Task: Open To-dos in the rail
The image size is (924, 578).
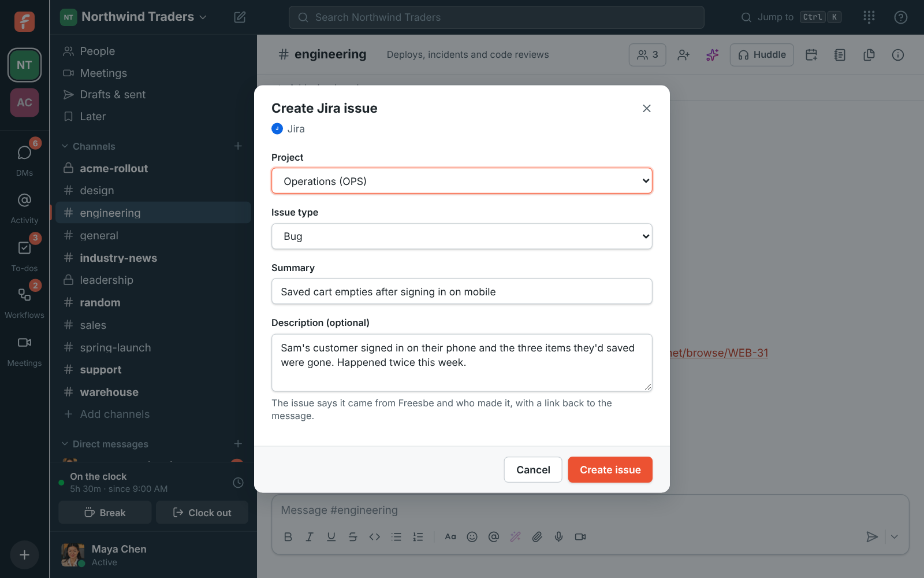Action: [24, 255]
